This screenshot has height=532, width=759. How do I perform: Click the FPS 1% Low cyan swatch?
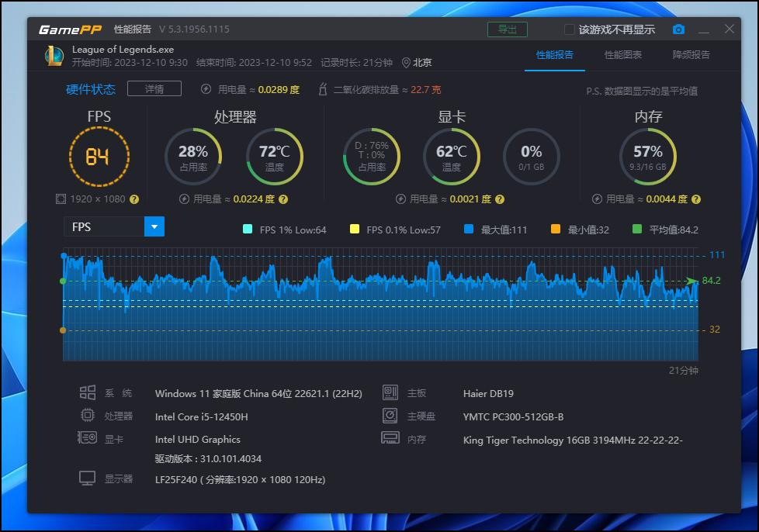pos(248,230)
